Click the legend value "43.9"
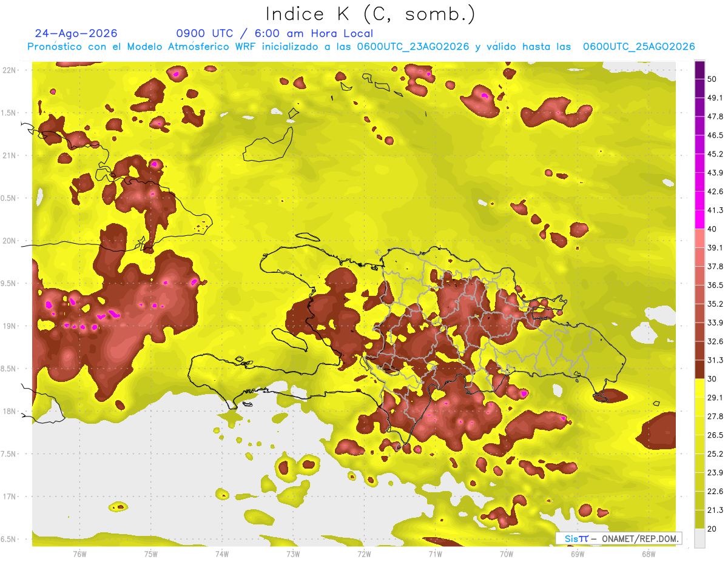The image size is (728, 562). click(715, 173)
